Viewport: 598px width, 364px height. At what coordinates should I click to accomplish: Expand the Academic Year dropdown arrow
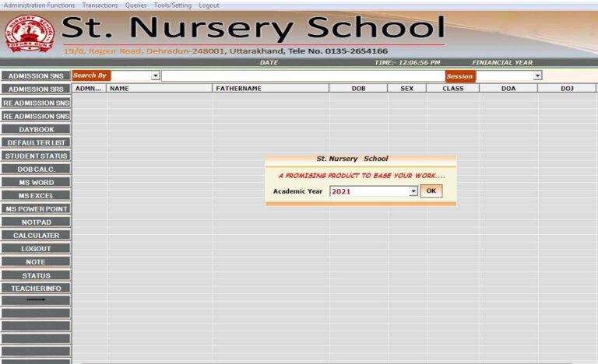pos(413,191)
